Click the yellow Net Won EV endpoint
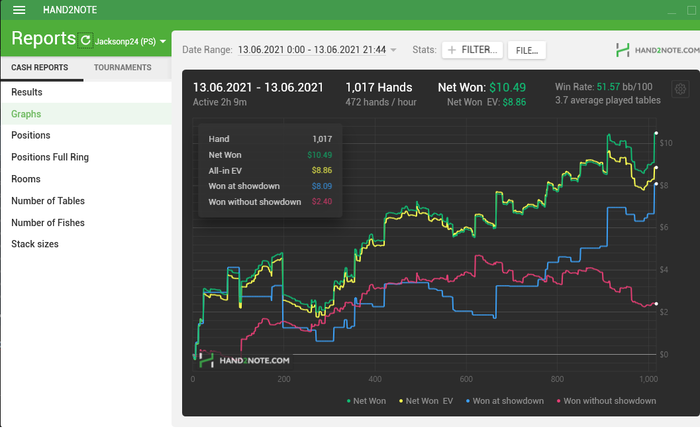Image resolution: width=700 pixels, height=429 pixels. 656,168
